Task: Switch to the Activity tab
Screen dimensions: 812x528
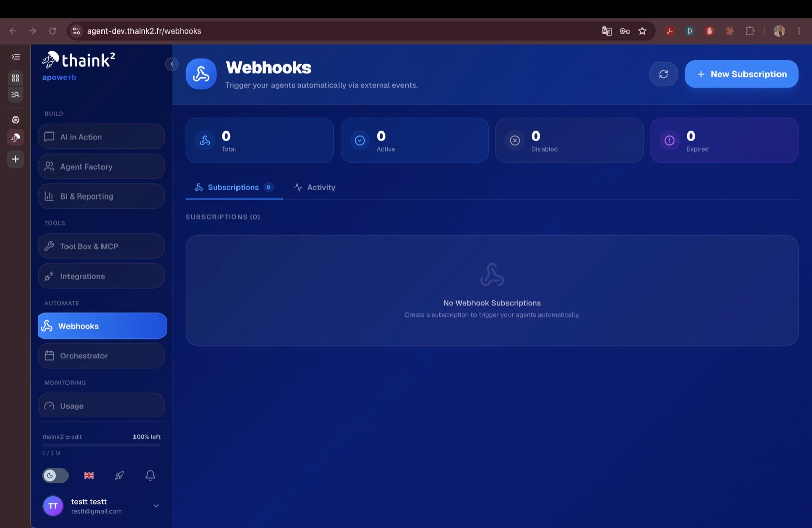Action: click(315, 187)
